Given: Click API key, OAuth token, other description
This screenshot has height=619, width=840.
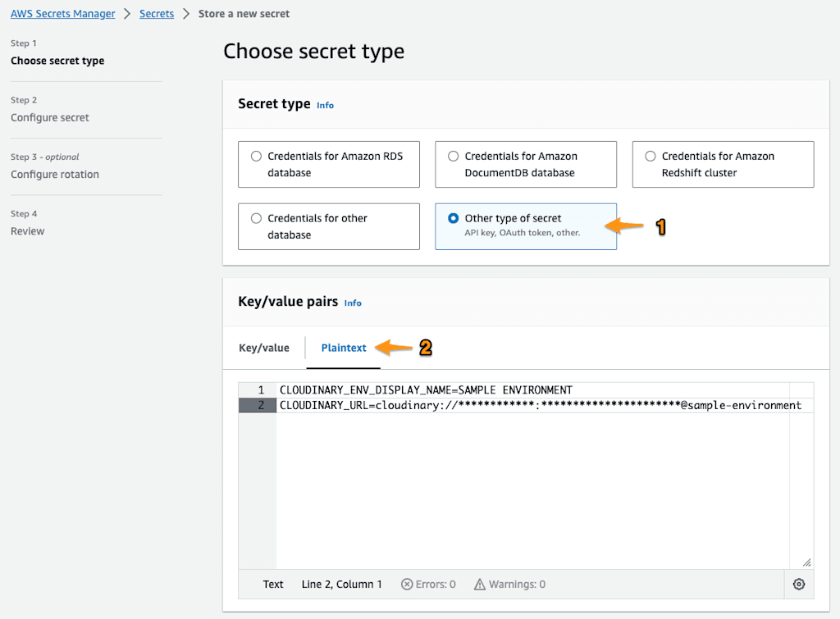Looking at the screenshot, I should [523, 233].
